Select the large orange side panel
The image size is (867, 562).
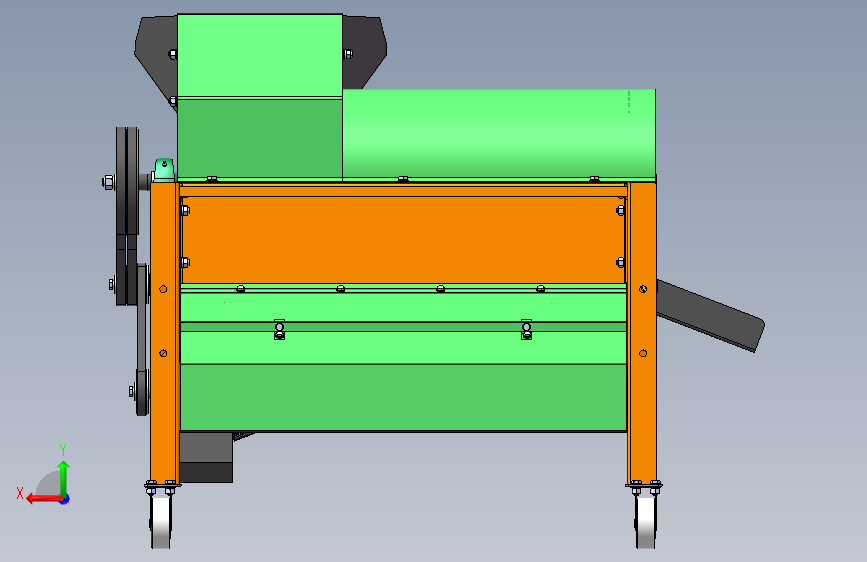pos(403,240)
